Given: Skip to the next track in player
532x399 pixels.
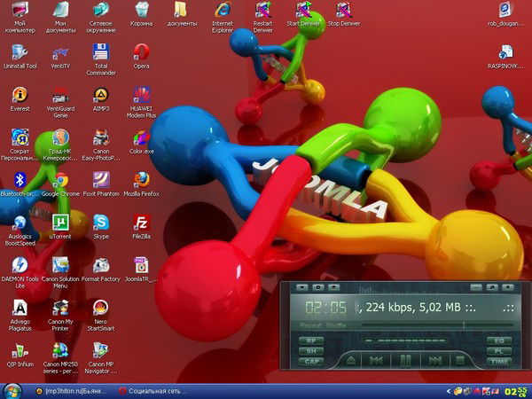Looking at the screenshot, I should pyautogui.click(x=434, y=360).
